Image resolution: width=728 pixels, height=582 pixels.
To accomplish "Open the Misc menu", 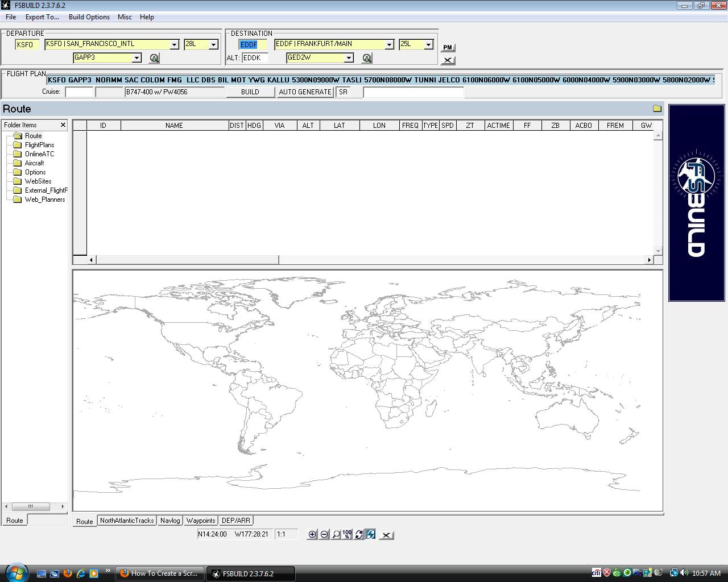I will click(125, 17).
